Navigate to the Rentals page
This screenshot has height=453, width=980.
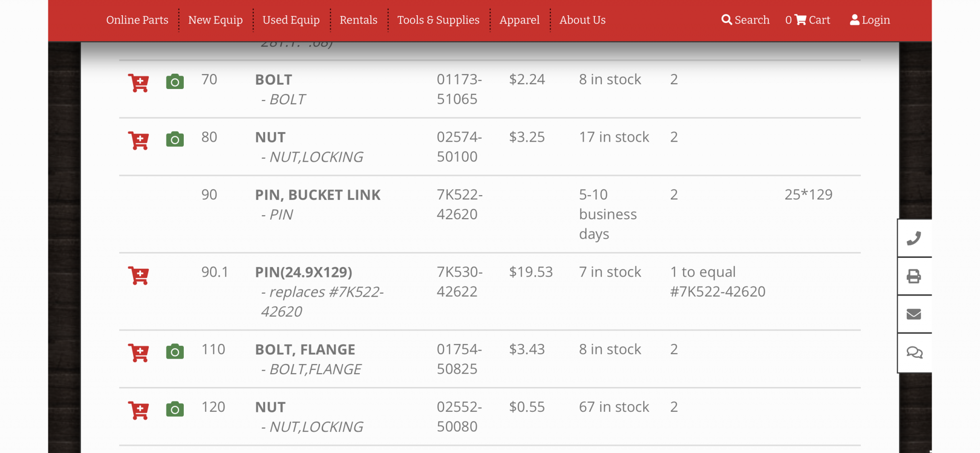click(358, 20)
